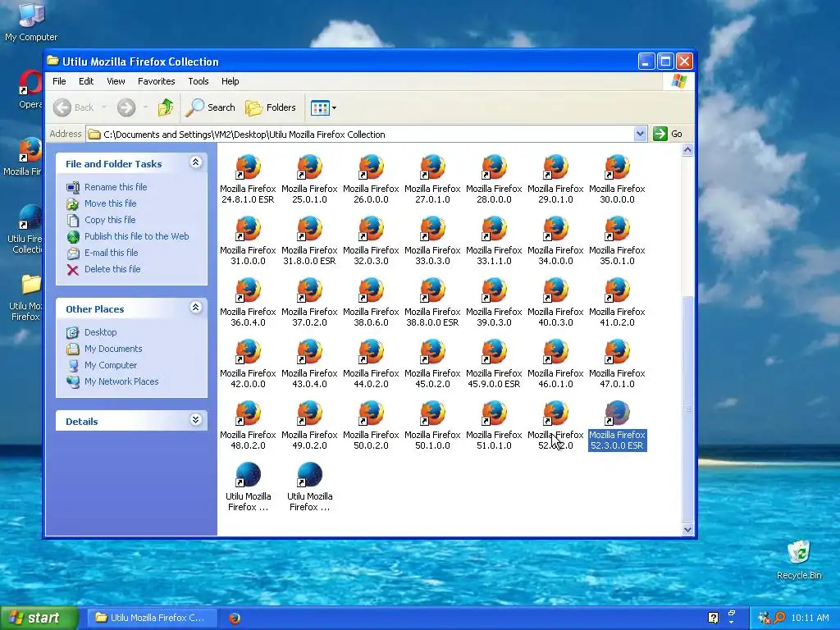Viewport: 840px width, 630px height.
Task: Open the Edit menu
Action: tap(85, 81)
